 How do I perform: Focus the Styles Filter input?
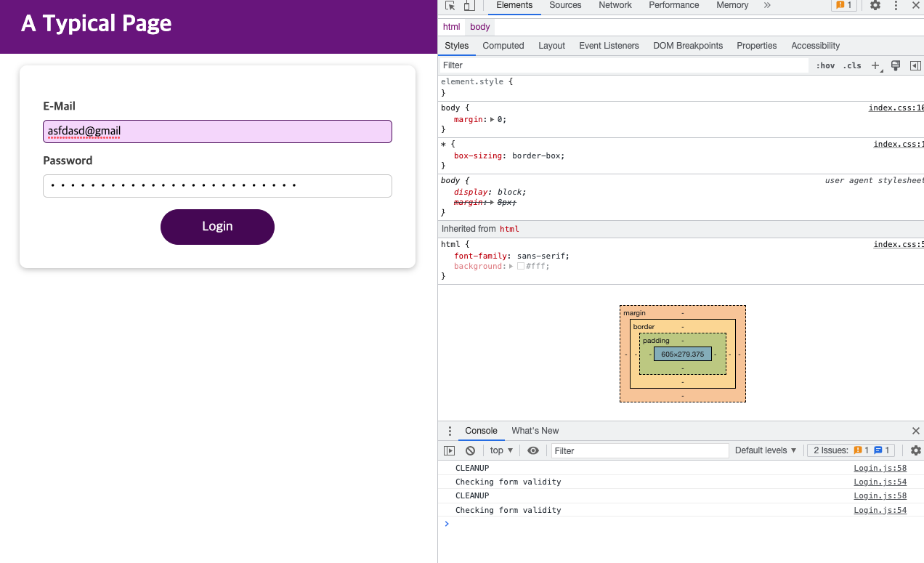click(624, 65)
